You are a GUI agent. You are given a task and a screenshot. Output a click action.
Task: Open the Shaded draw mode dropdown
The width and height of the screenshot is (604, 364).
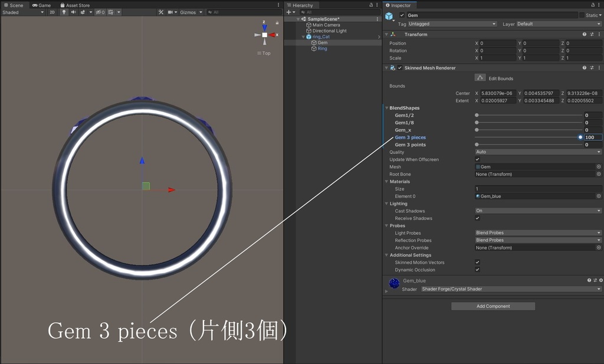(22, 12)
